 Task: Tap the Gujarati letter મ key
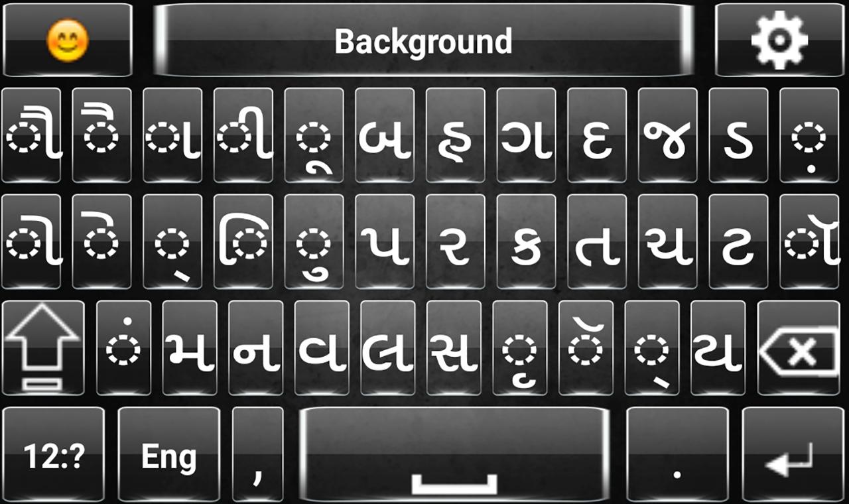pos(190,348)
